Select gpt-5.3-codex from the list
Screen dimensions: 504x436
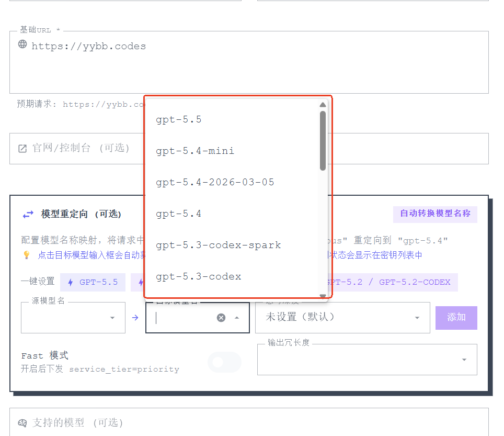tap(232, 276)
